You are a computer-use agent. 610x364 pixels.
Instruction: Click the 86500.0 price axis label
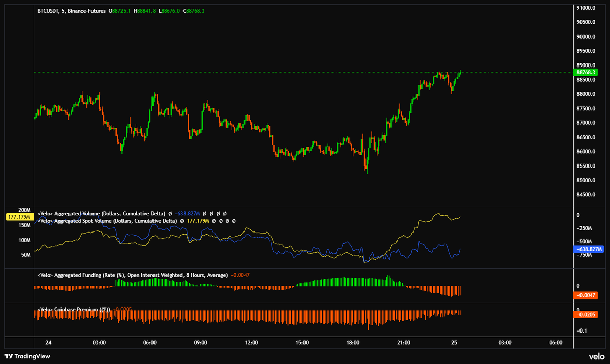(587, 137)
